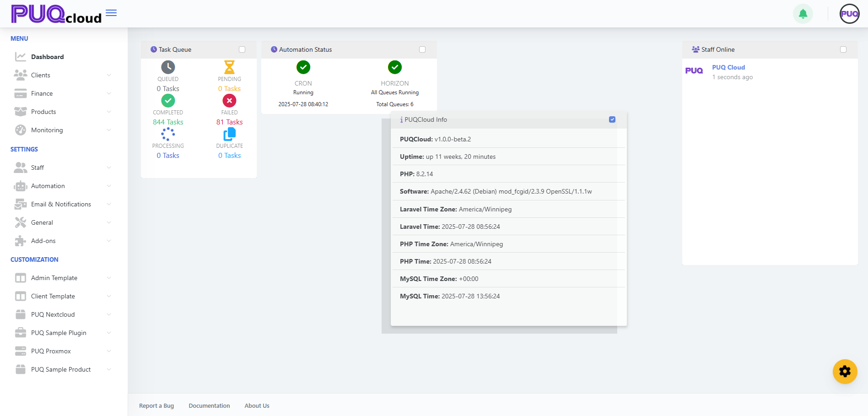Click the PUQcloud logo
This screenshot has height=416, width=868.
pos(56,14)
